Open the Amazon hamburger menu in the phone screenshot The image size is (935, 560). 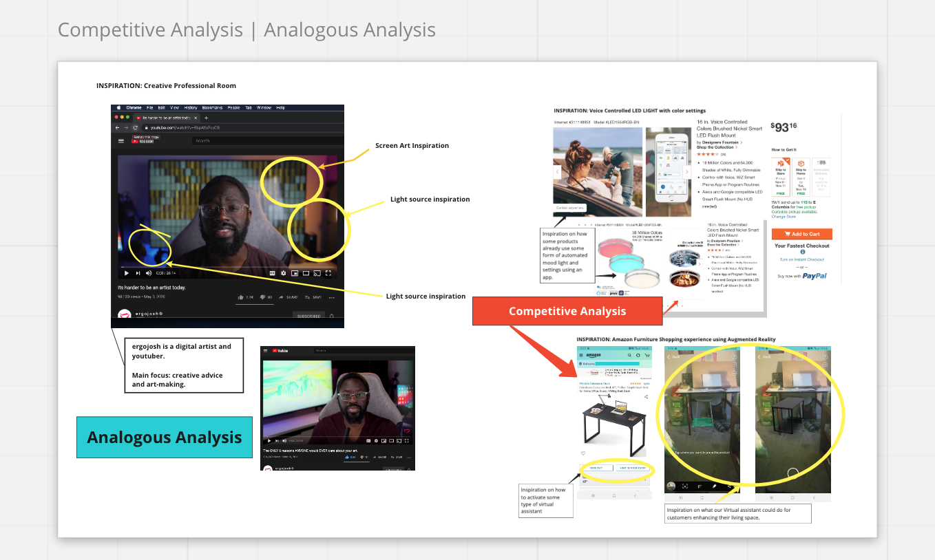(x=581, y=355)
